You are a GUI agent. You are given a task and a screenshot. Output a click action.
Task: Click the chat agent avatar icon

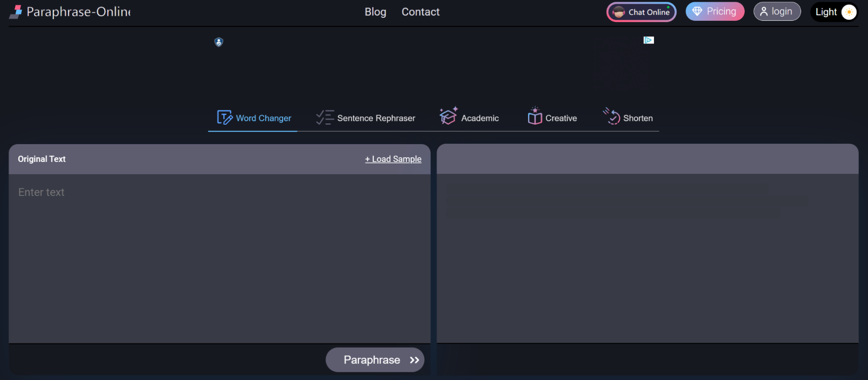tap(619, 12)
